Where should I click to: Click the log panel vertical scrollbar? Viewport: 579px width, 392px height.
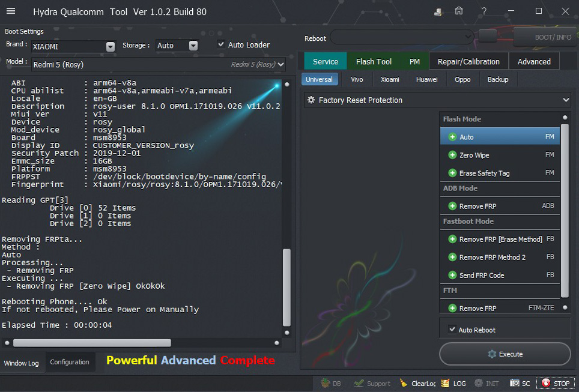pos(286,270)
